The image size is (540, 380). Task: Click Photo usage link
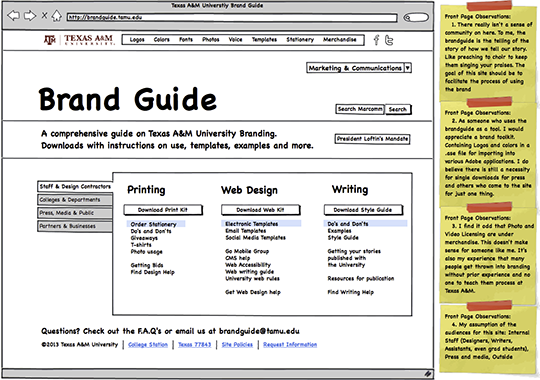(146, 251)
